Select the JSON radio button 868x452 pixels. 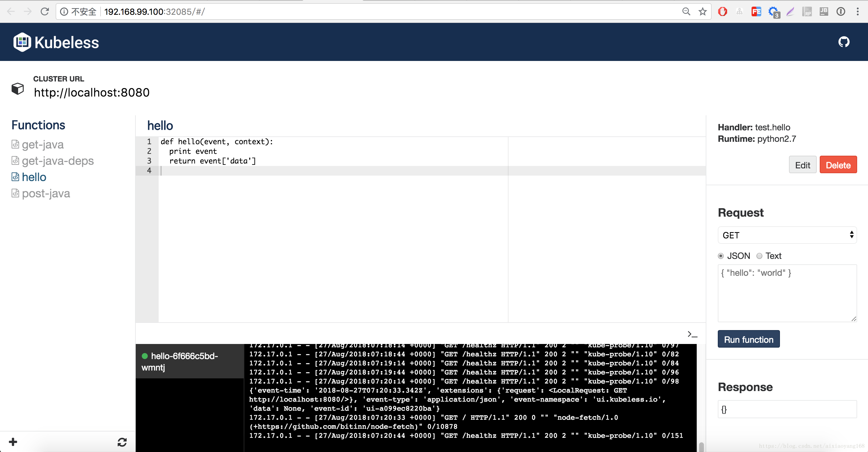coord(721,256)
